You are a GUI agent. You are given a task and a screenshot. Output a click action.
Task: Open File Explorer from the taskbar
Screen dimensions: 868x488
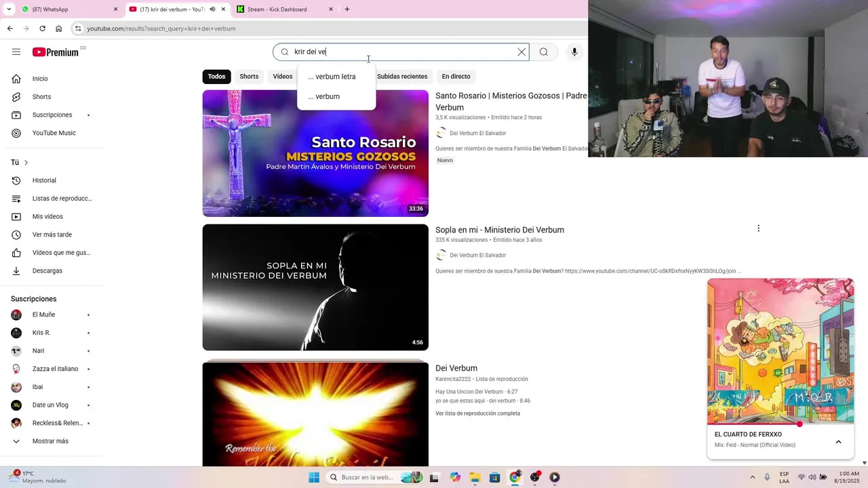(475, 477)
